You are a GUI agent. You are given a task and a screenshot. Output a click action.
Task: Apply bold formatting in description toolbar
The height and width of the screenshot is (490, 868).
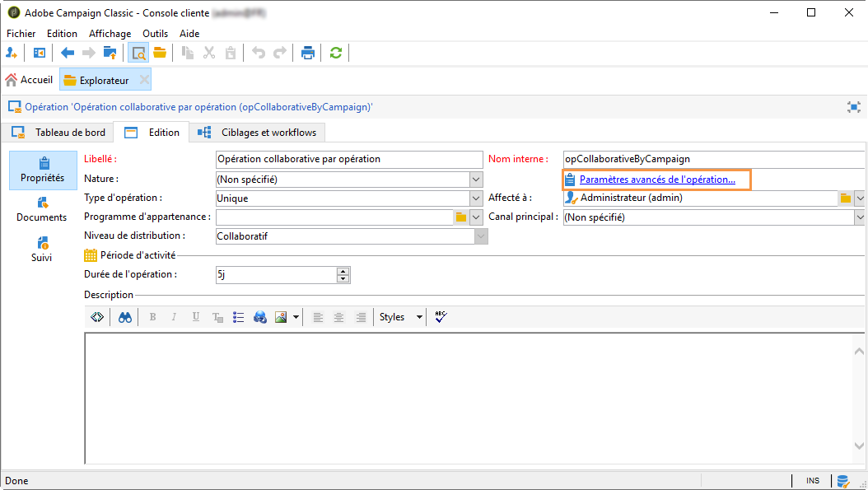pos(153,317)
